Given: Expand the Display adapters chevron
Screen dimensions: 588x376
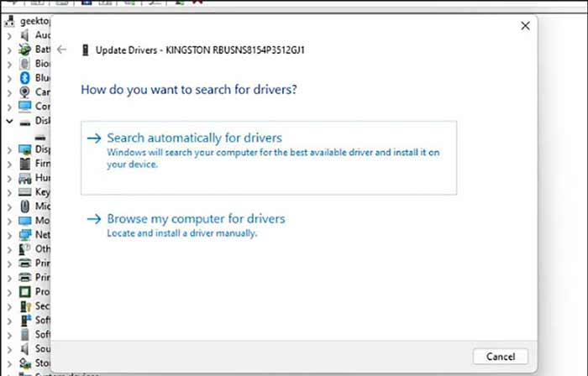Looking at the screenshot, I should (9, 150).
